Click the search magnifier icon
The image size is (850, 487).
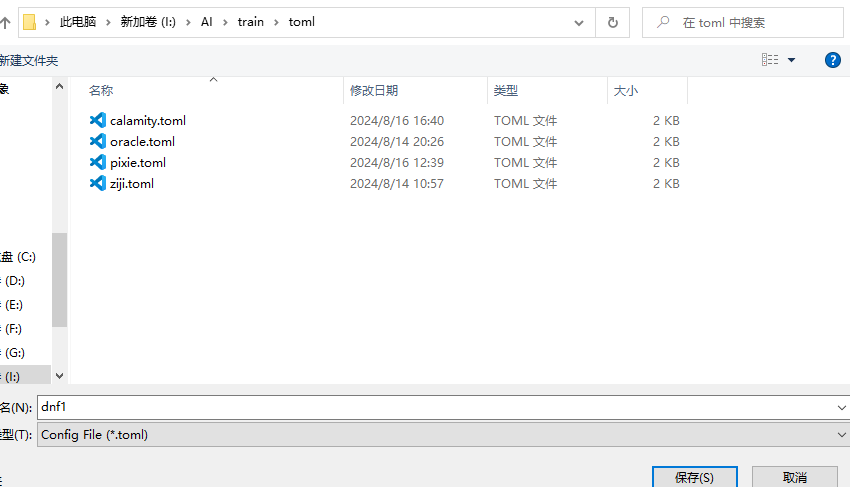(x=663, y=22)
